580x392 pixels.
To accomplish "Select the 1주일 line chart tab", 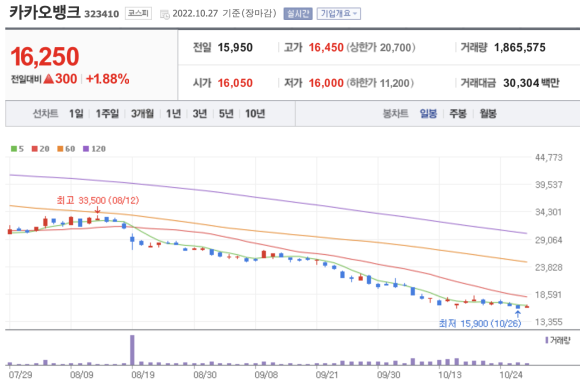I will [107, 114].
